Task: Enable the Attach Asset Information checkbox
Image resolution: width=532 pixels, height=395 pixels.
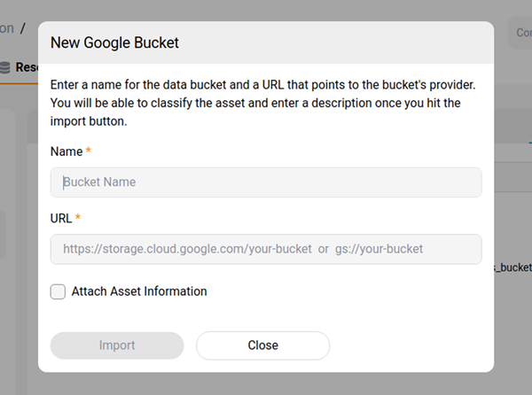Action: point(58,291)
